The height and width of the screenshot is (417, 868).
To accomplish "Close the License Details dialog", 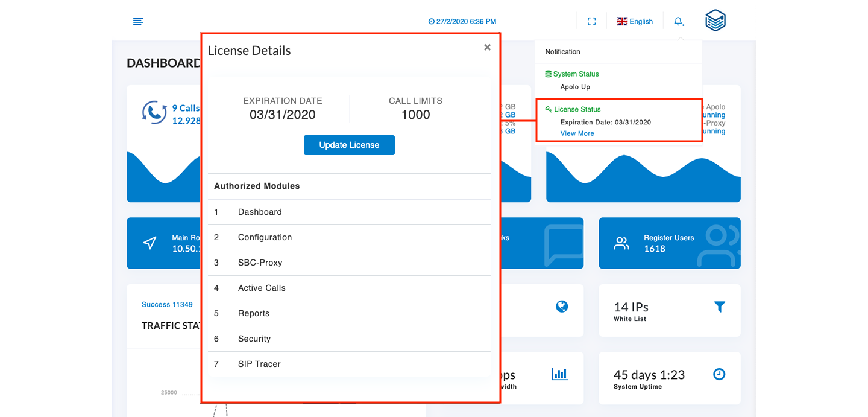I will [x=487, y=48].
